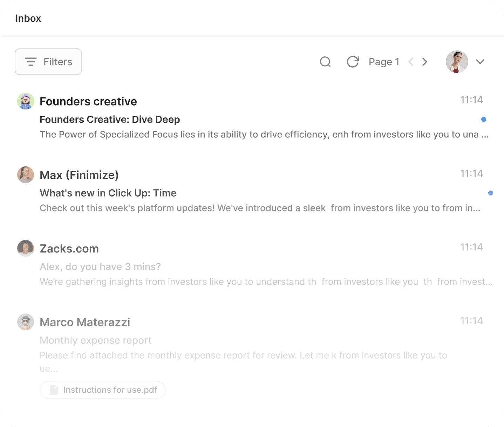504x427 pixels.
Task: Click the filter lines icon
Action: (x=31, y=62)
